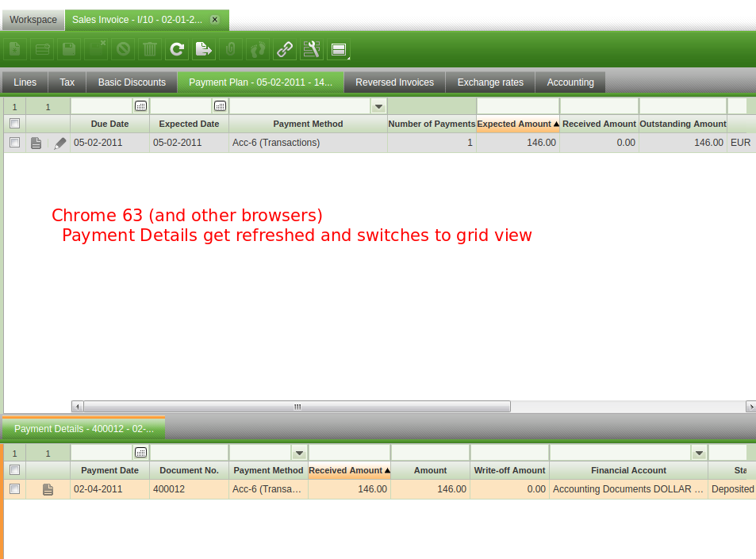Open form view icon in Payment Plan row
The height and width of the screenshot is (559, 756).
36,144
